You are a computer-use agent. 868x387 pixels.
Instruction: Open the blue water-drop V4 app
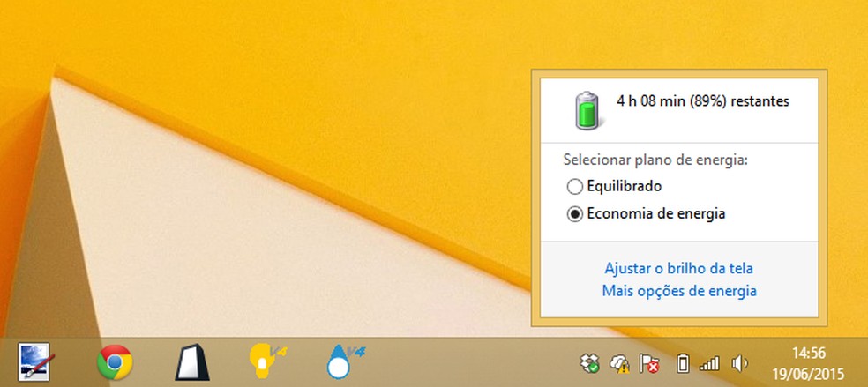click(x=345, y=361)
